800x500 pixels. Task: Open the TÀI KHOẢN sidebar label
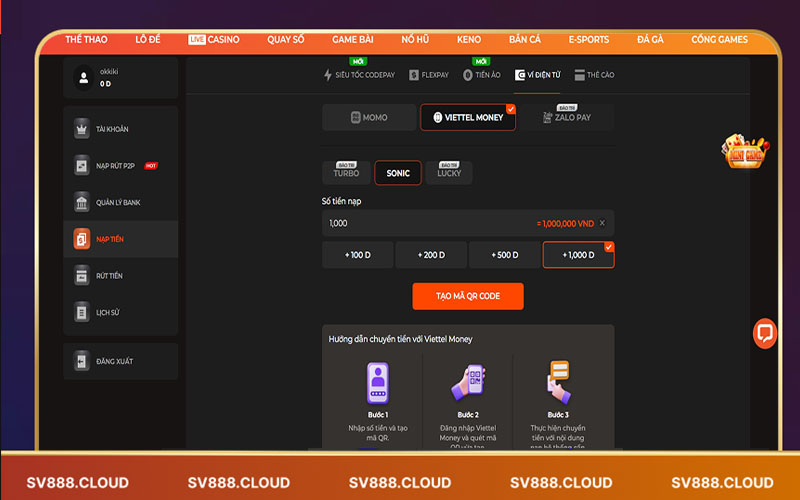(112, 129)
